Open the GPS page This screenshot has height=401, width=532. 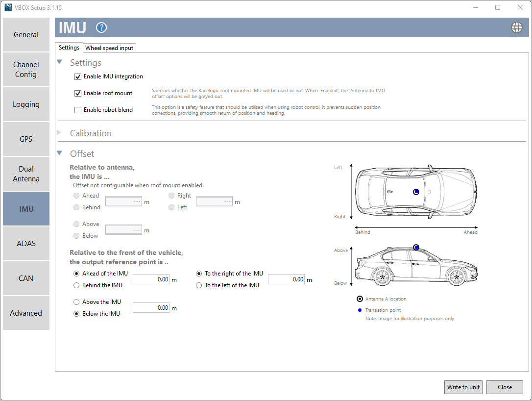[26, 139]
